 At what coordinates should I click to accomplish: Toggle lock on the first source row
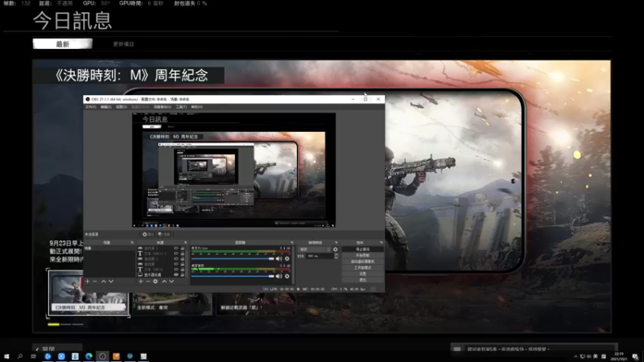(183, 249)
